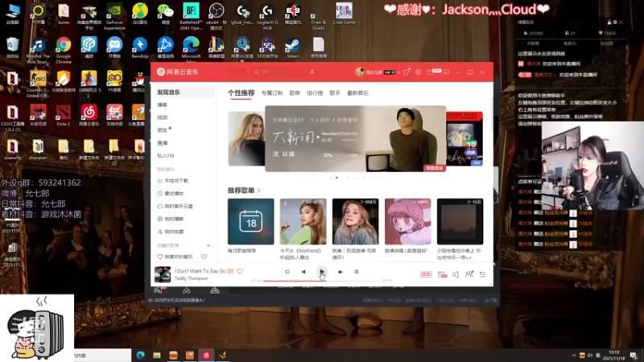Open the volume control speaker icon
Image resolution: width=644 pixels, height=362 pixels.
[x=456, y=274]
